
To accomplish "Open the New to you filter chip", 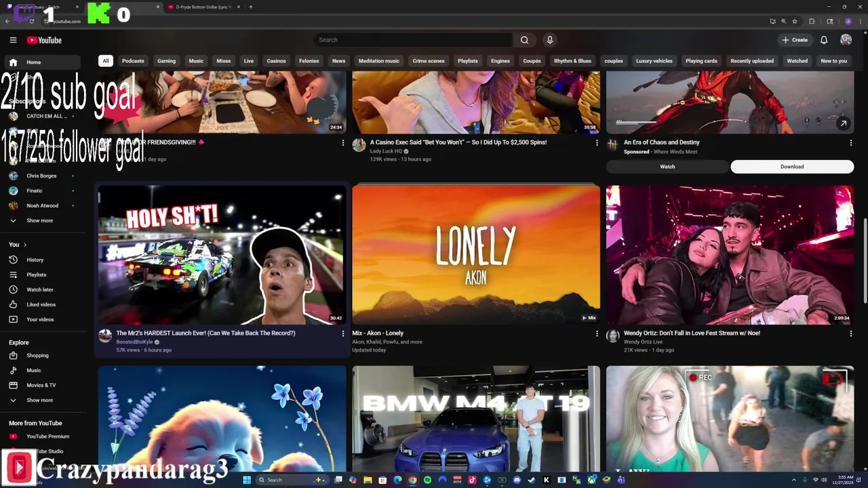I will point(834,61).
